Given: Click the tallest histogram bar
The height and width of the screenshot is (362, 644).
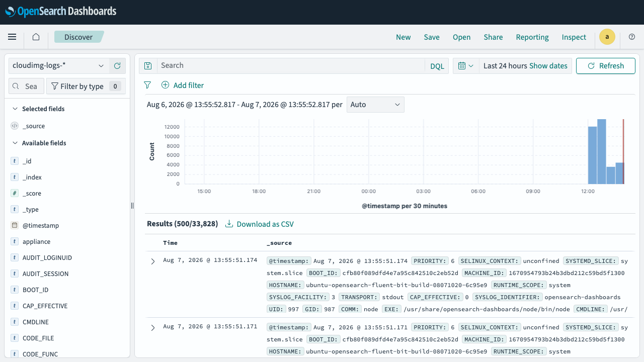Looking at the screenshot, I should click(601, 151).
